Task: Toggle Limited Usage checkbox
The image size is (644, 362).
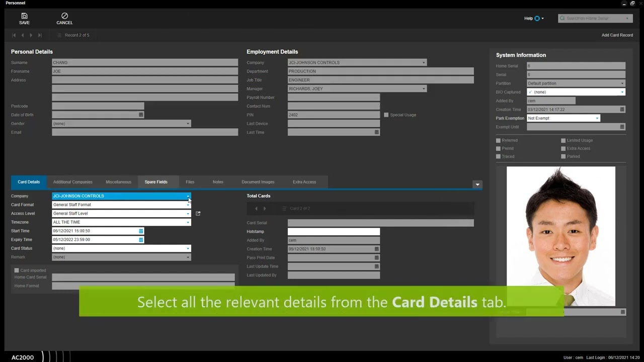Action: click(563, 141)
